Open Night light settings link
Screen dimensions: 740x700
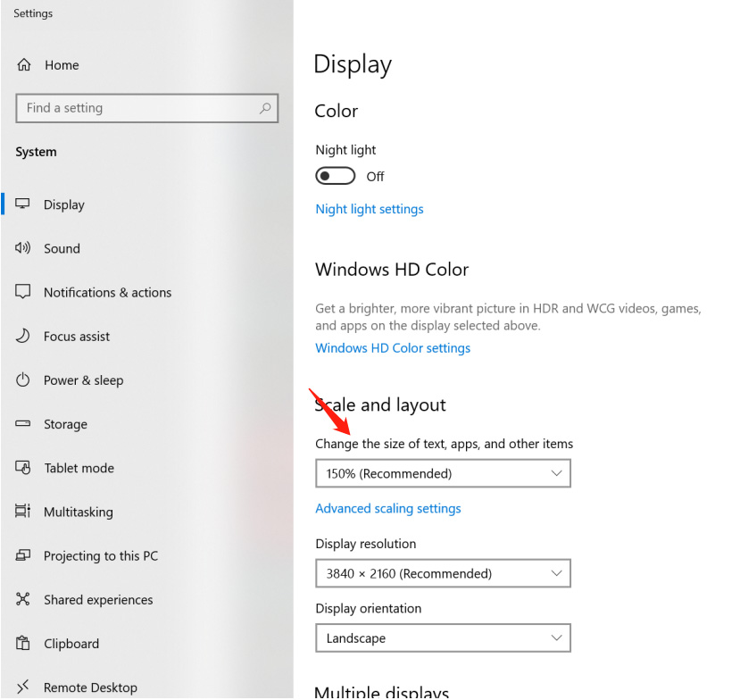[x=370, y=209]
